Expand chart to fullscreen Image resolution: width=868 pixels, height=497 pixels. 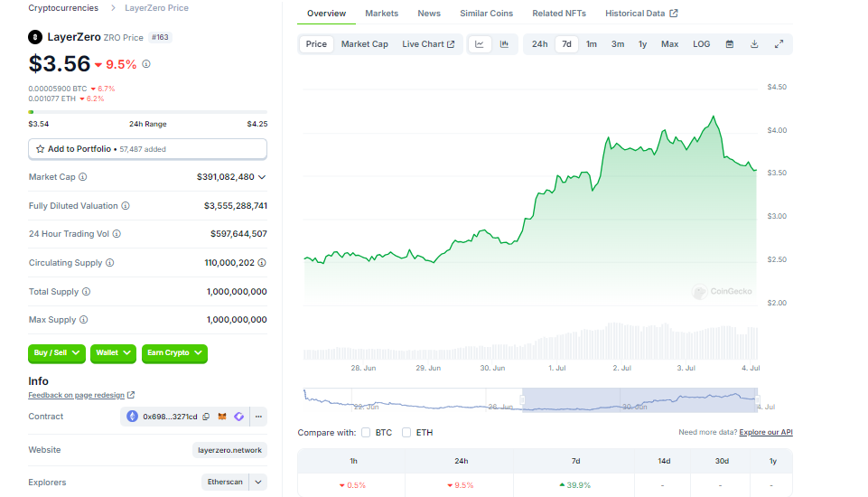tap(779, 44)
